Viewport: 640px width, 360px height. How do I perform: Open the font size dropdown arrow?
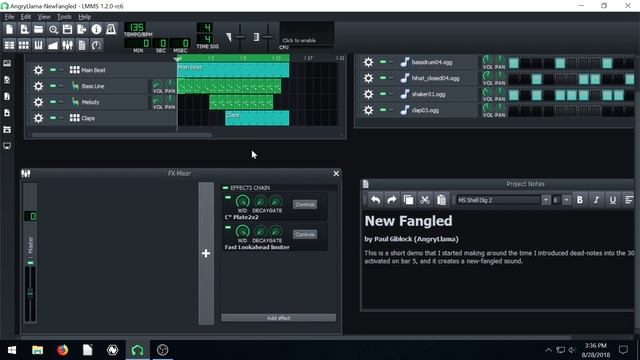point(566,200)
